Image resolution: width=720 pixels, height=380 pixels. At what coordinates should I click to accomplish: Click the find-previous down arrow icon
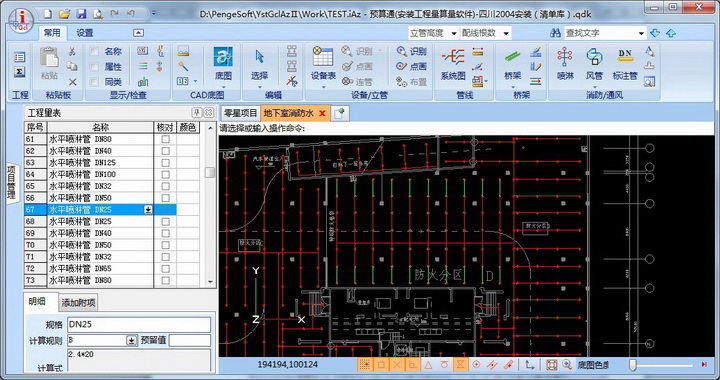coord(655,33)
